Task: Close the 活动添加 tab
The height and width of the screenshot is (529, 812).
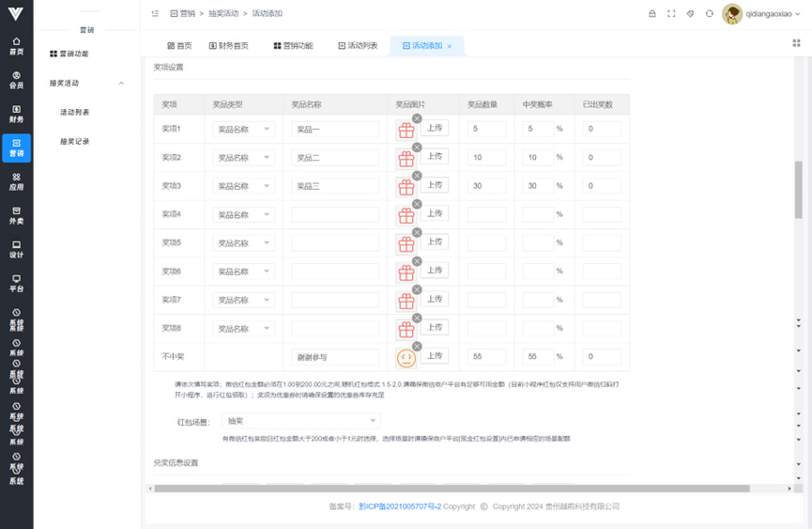Action: 450,46
